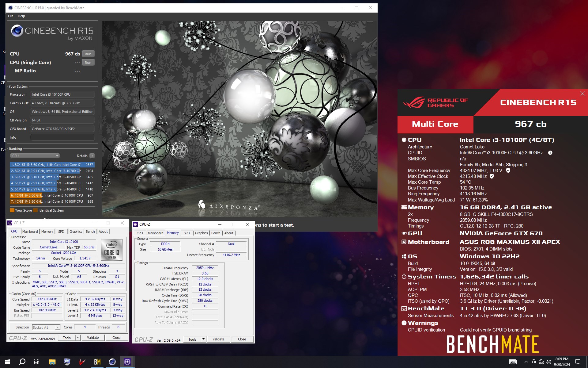Viewport: 588px width, 368px height.
Task: Click Close button in right CPU-Z Memory window
Action: point(242,339)
